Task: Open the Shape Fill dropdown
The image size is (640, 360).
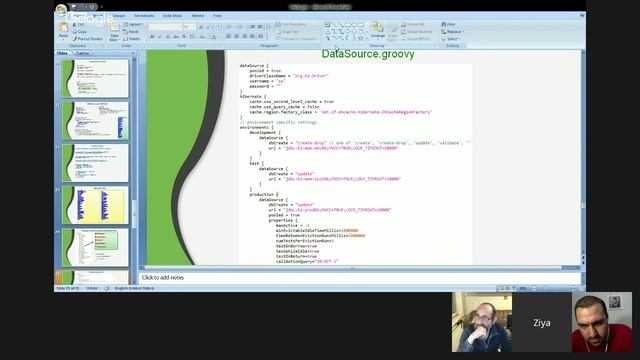Action: (x=413, y=24)
